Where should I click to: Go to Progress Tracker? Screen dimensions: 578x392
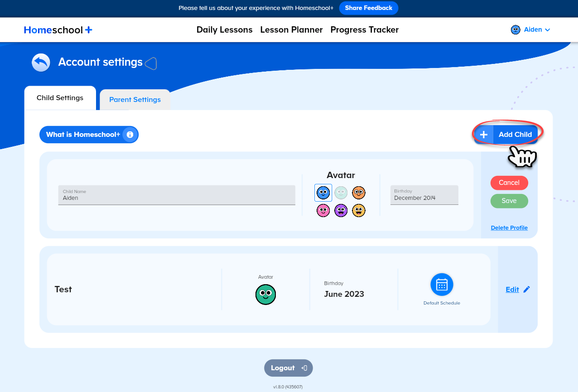click(x=365, y=30)
